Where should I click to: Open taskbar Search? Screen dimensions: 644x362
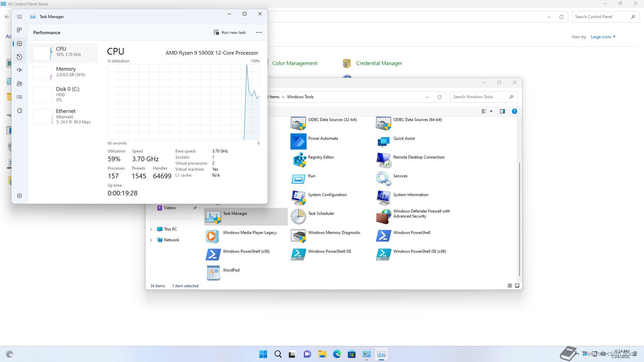pos(278,354)
